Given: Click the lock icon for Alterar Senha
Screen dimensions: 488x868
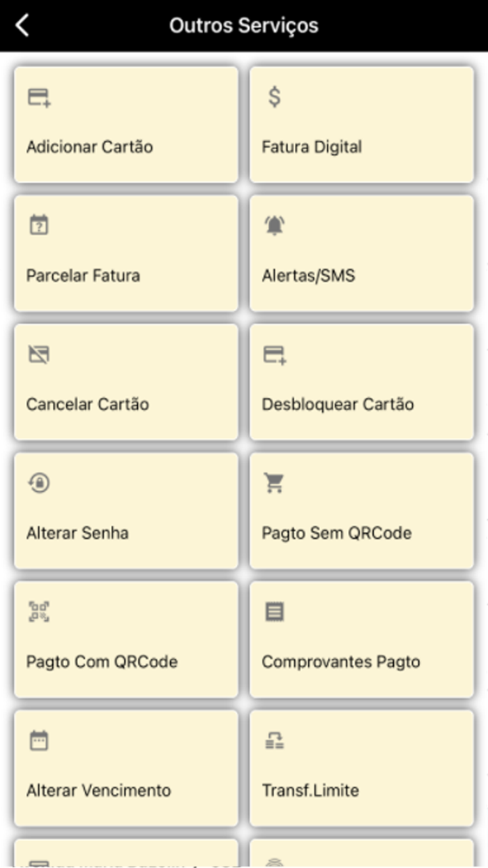Looking at the screenshot, I should 40,483.
